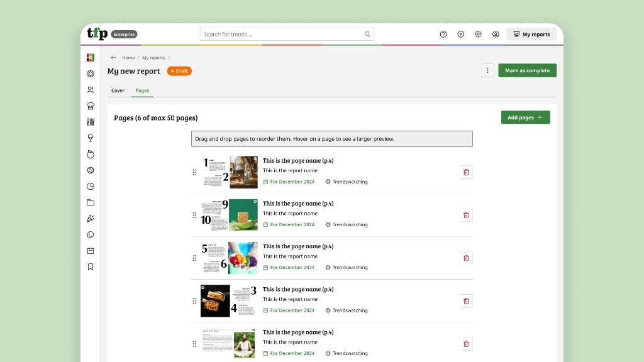Open the three-dot more options menu
This screenshot has height=362, width=644.
click(x=487, y=70)
